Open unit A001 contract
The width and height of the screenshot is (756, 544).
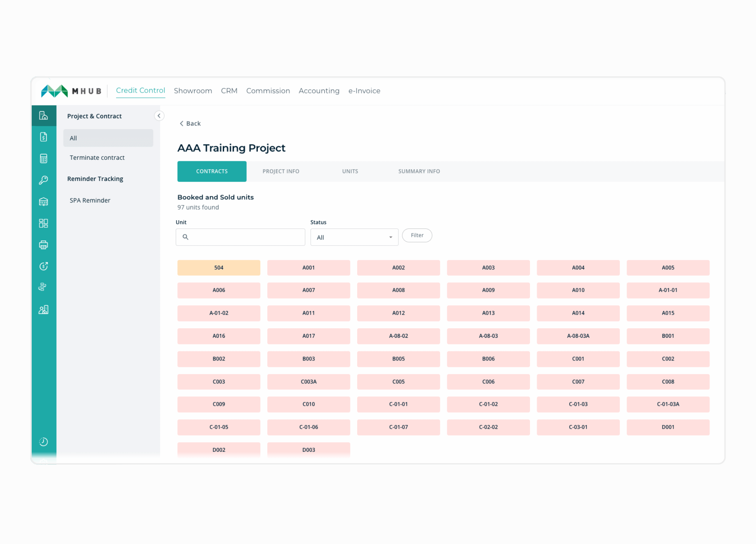coord(308,267)
